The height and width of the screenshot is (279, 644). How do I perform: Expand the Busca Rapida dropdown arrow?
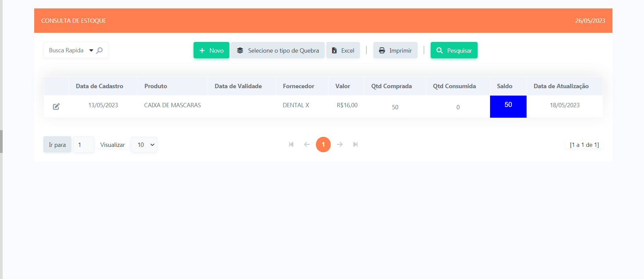[91, 50]
